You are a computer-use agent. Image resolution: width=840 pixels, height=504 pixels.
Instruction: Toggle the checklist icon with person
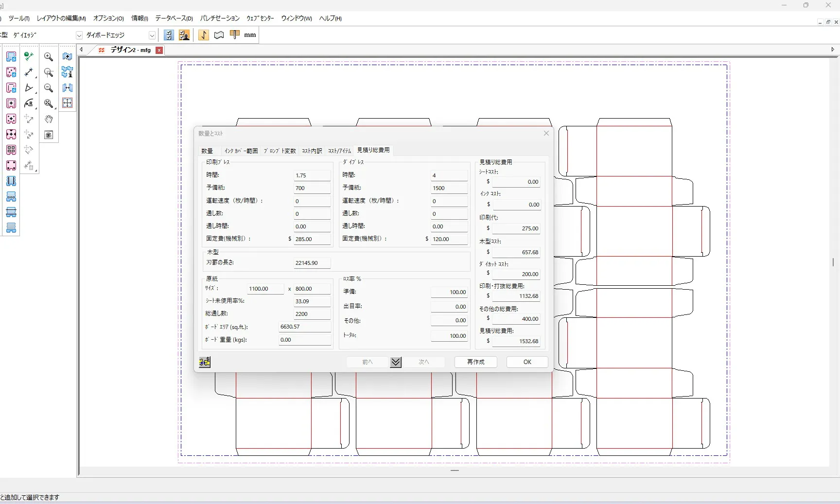184,35
